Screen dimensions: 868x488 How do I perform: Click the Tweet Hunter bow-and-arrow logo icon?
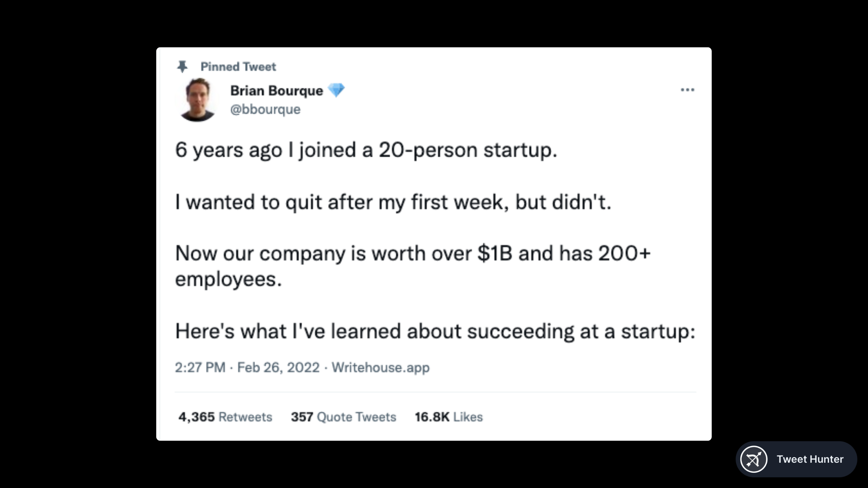[x=754, y=459]
